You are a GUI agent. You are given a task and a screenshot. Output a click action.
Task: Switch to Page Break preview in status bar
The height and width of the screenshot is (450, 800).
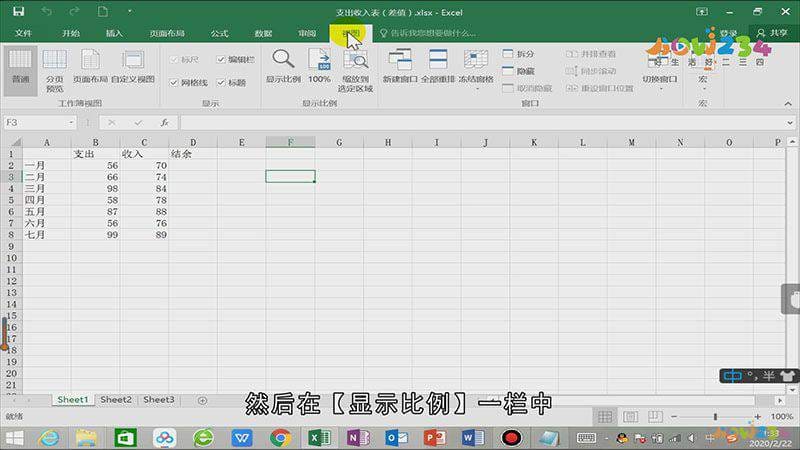pos(655,417)
